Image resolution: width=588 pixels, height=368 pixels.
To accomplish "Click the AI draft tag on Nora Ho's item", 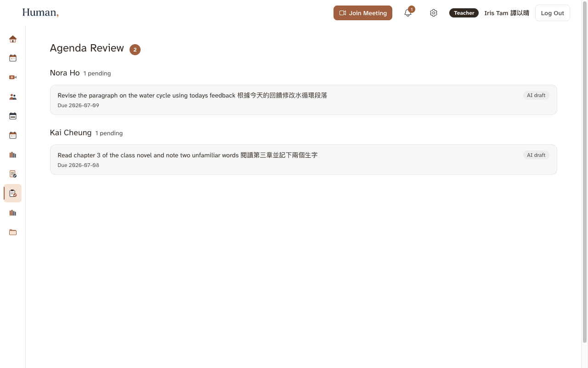I will (536, 95).
